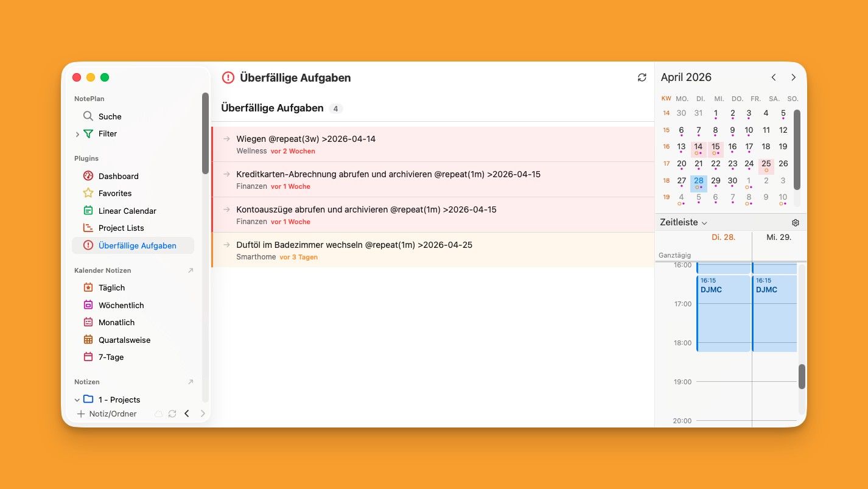Open the Täglich daily note
The height and width of the screenshot is (489, 868).
click(111, 287)
